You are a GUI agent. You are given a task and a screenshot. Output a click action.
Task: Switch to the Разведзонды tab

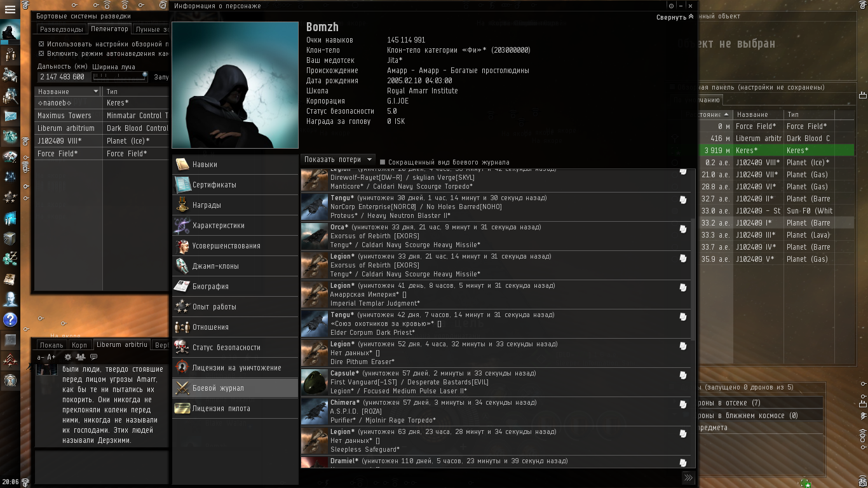click(x=62, y=29)
